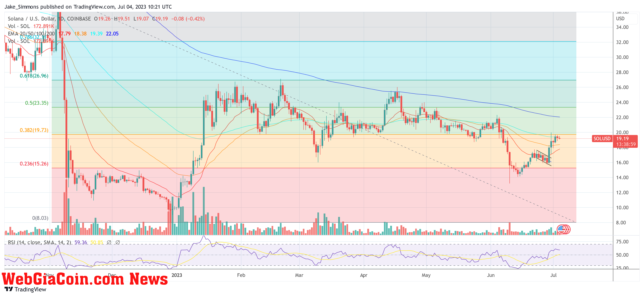Image resolution: width=644 pixels, height=297 pixels.
Task: Select the EMA 20/50/100/200 indicator legend
Action: coord(31,34)
